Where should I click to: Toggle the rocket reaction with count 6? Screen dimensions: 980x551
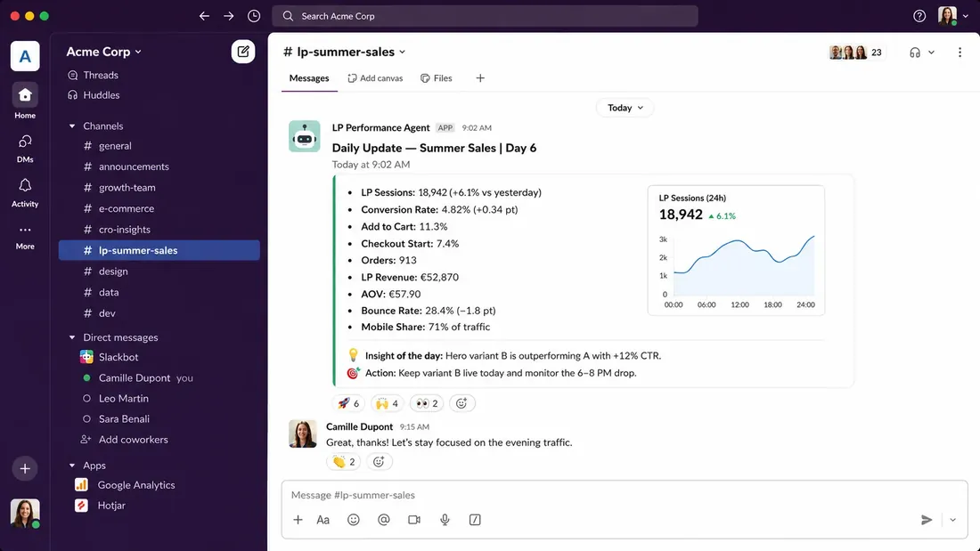348,403
